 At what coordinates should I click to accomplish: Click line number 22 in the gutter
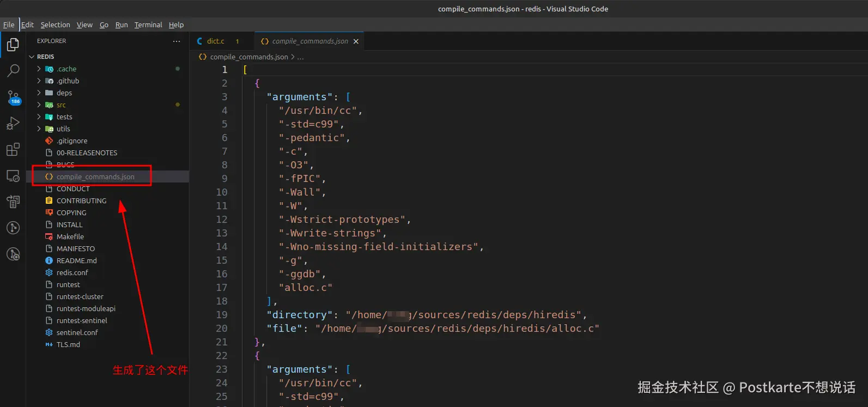(221, 356)
